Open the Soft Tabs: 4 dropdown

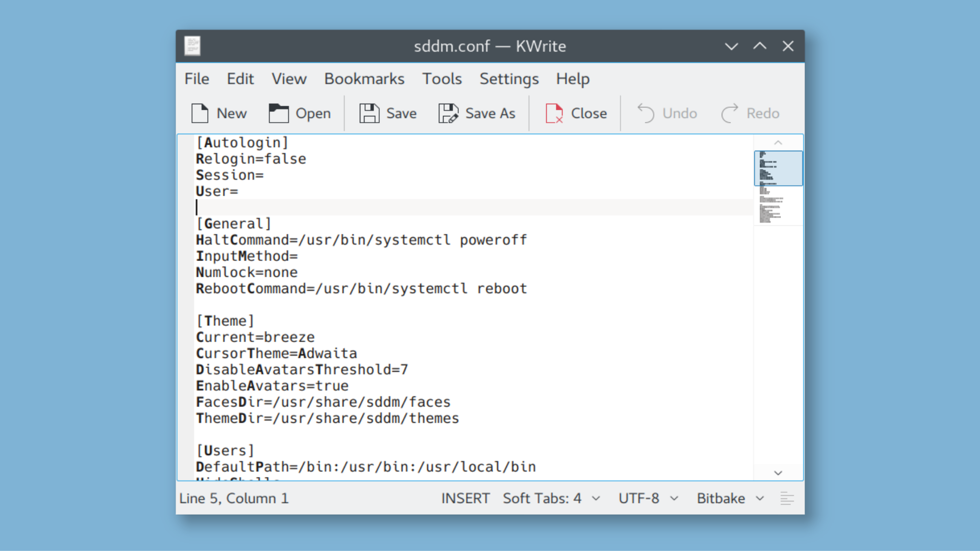[x=551, y=498]
